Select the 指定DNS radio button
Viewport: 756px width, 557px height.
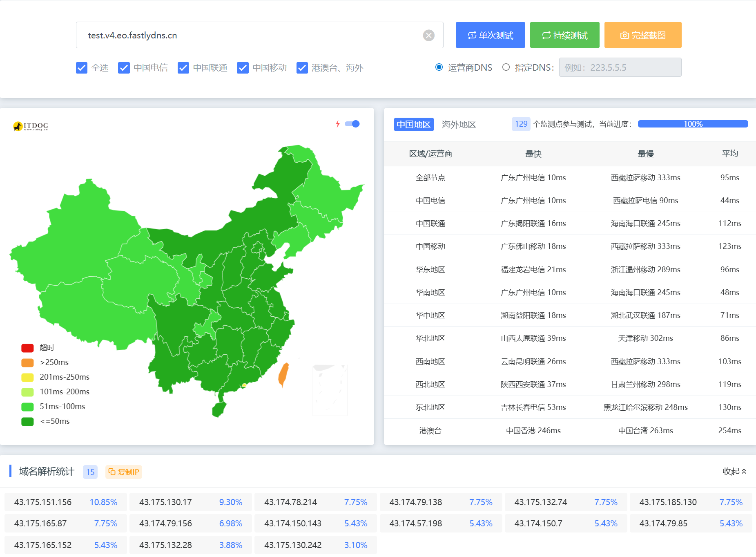[x=506, y=67]
